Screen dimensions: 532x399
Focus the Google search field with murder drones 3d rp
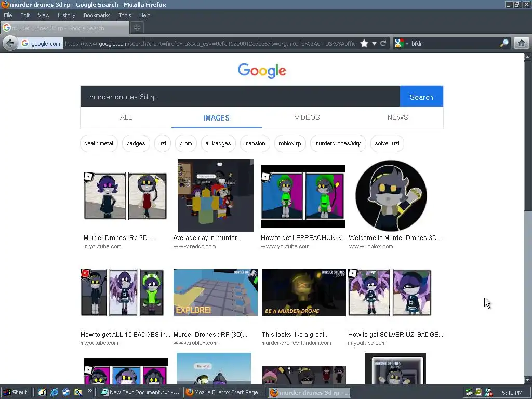click(x=240, y=97)
